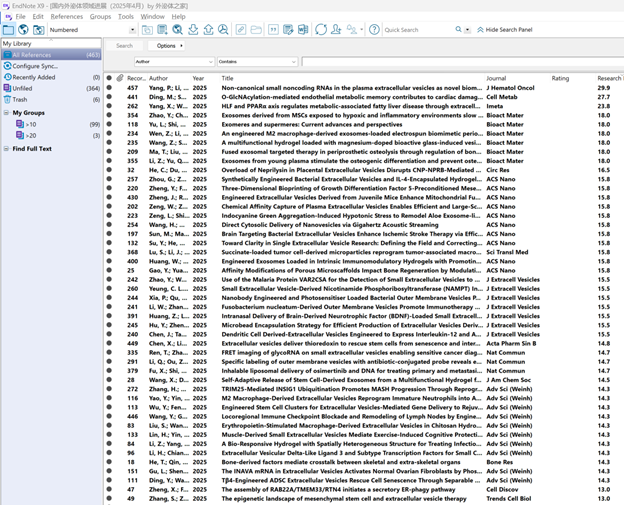Click Share Library person icon
624x505 pixels.
point(336,29)
